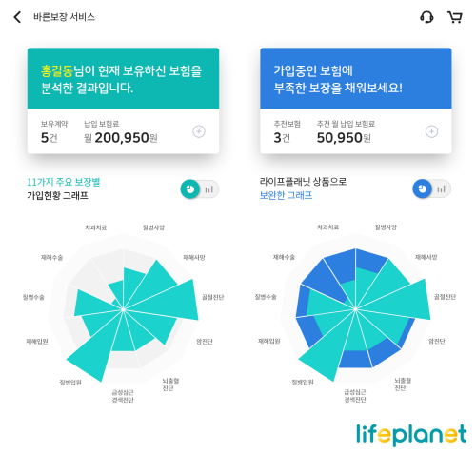Expand recommended insurance details plus icon

pos(431,131)
